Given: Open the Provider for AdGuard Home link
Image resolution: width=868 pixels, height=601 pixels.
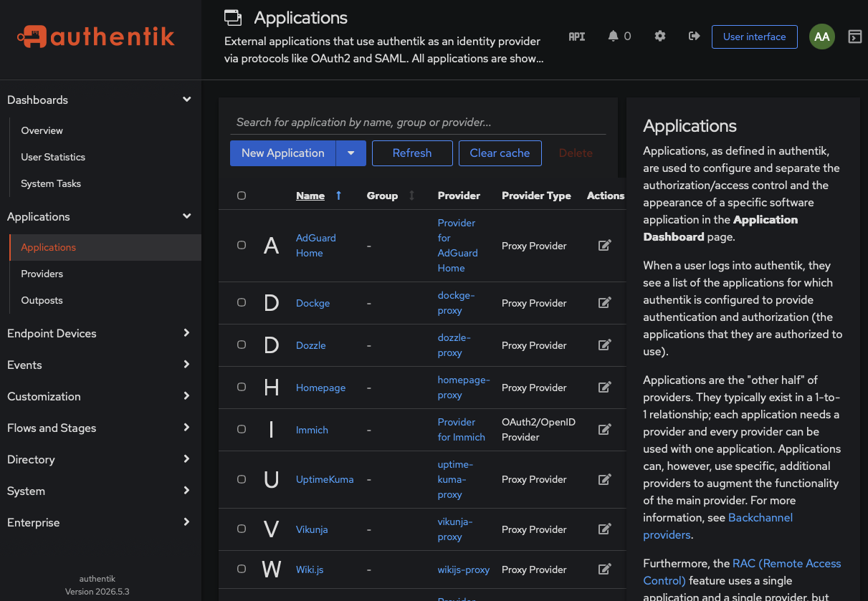Looking at the screenshot, I should point(457,246).
